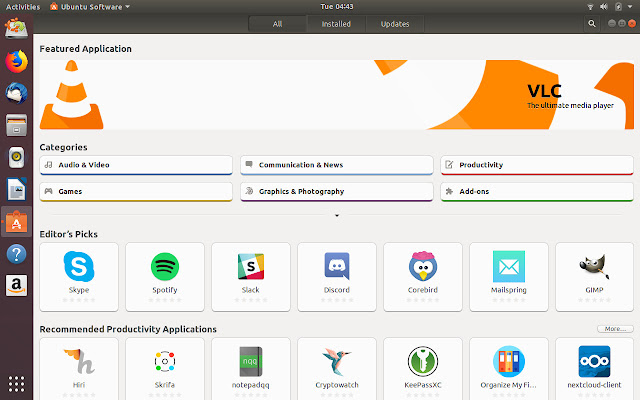Viewport: 640px width, 400px height.
Task: Open the Organize My Files app tile
Action: 509,369
